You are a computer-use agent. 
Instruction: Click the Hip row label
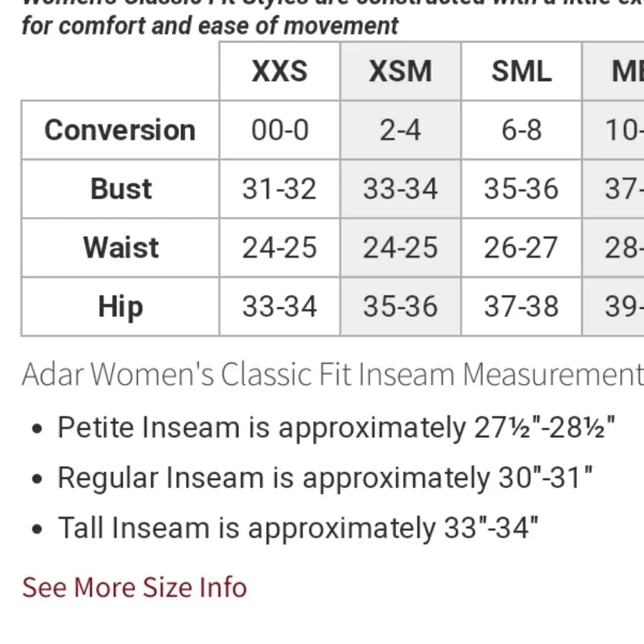click(120, 307)
